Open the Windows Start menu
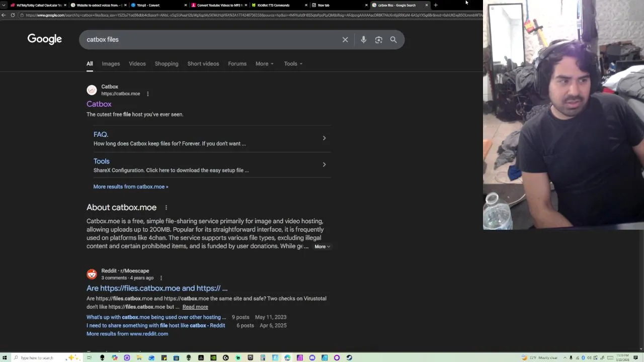The width and height of the screenshot is (644, 362). tap(5, 357)
